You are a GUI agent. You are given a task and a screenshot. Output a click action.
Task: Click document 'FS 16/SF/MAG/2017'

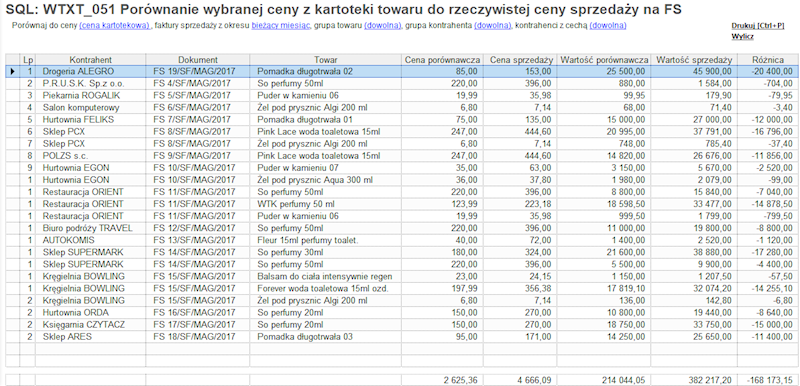[198, 313]
